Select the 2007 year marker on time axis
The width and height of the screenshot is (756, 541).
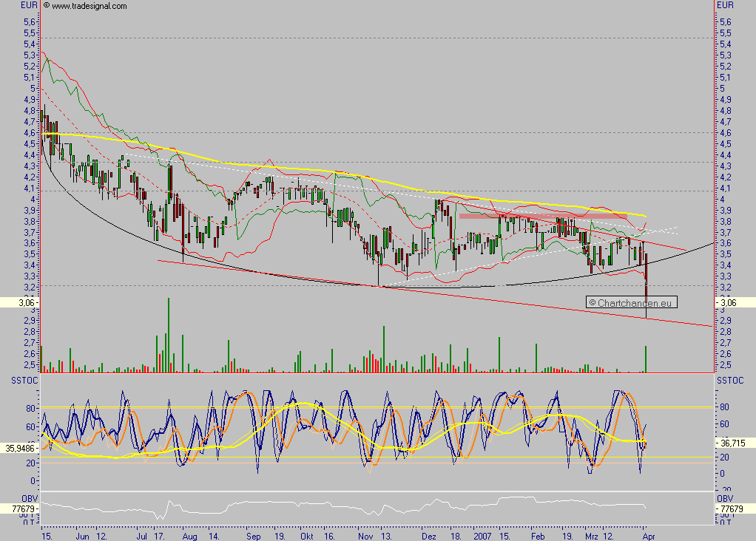(x=482, y=534)
